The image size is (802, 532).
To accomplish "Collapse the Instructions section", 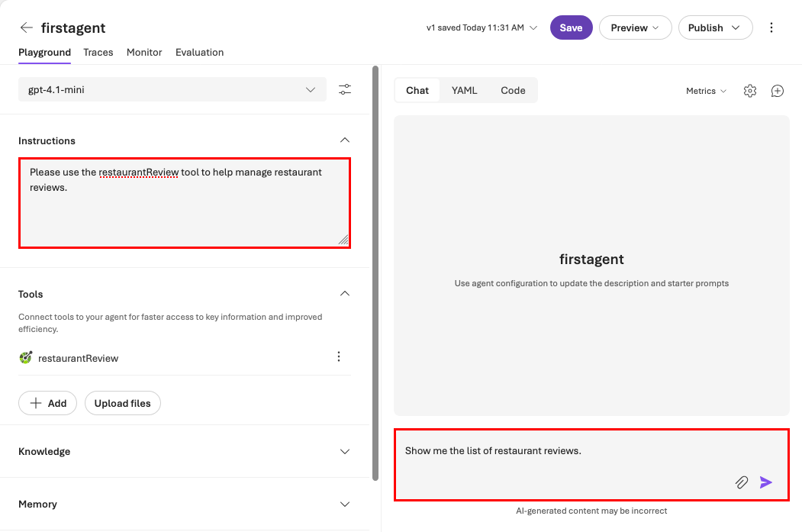I will pyautogui.click(x=344, y=140).
